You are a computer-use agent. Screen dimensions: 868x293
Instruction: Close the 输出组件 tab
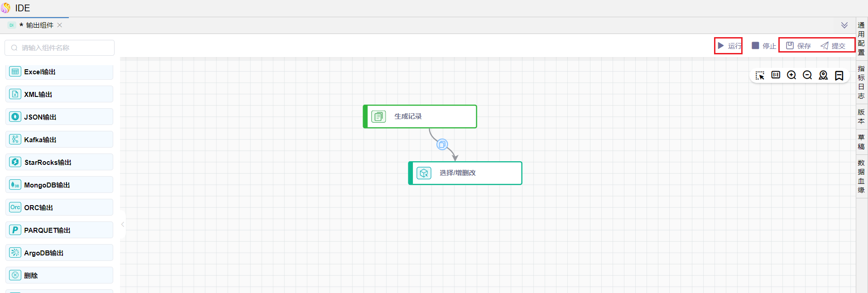point(60,25)
